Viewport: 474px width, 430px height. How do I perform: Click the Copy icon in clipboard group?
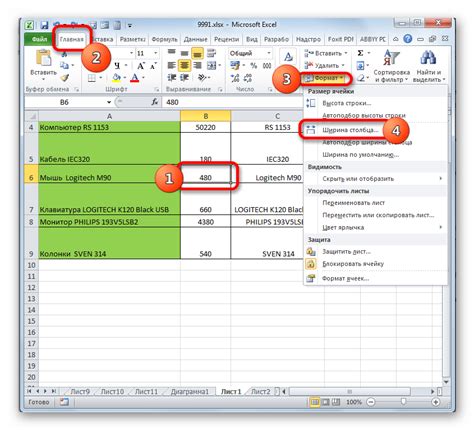point(64,65)
